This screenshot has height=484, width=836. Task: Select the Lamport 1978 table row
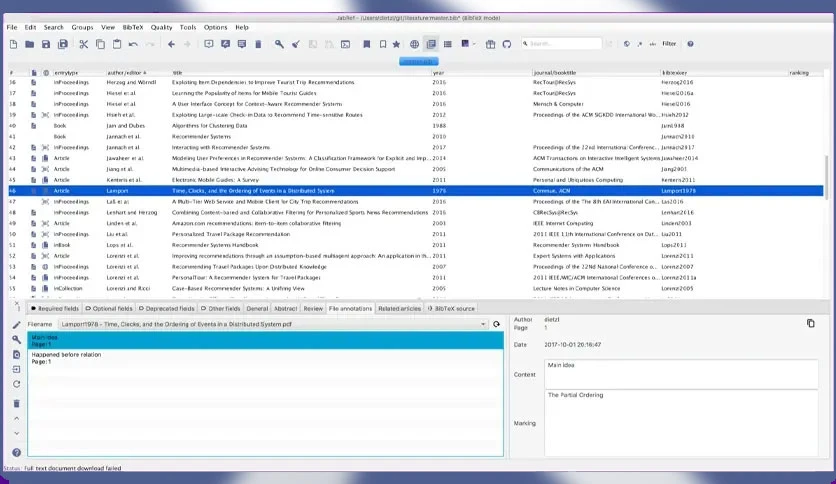point(415,191)
